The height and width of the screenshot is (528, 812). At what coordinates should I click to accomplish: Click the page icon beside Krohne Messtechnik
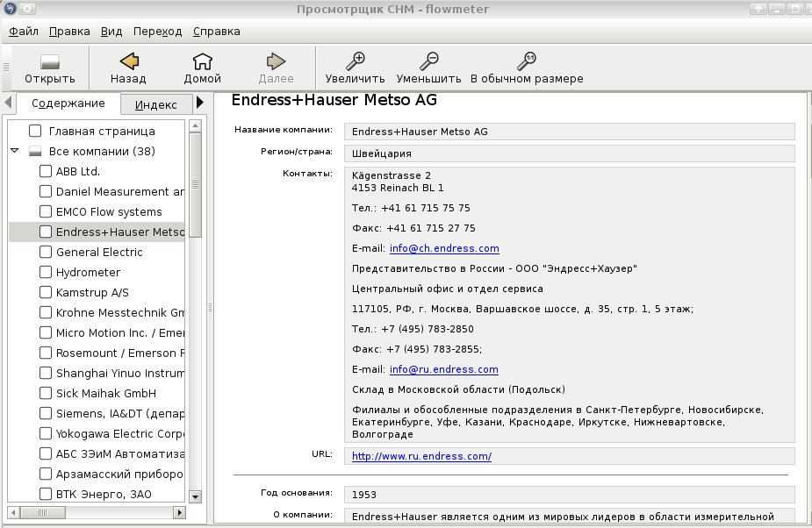coord(46,312)
